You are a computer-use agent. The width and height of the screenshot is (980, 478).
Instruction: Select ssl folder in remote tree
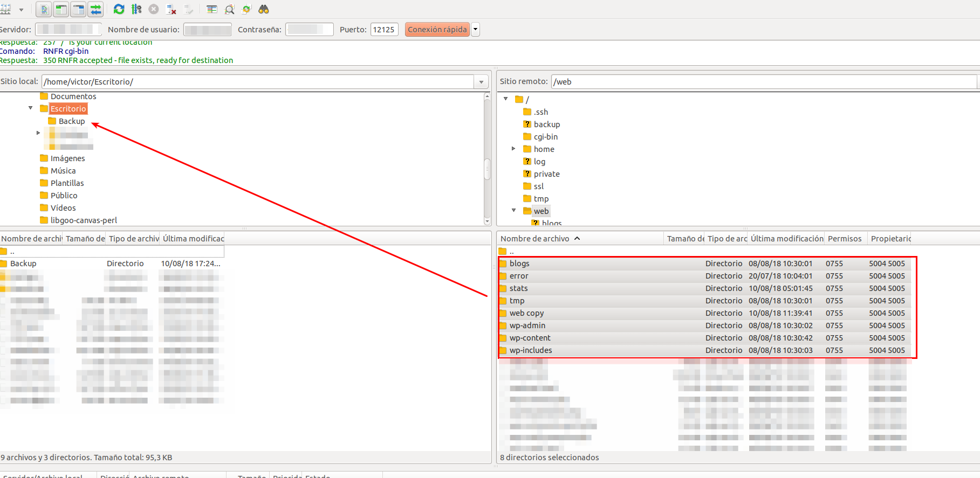tap(539, 186)
